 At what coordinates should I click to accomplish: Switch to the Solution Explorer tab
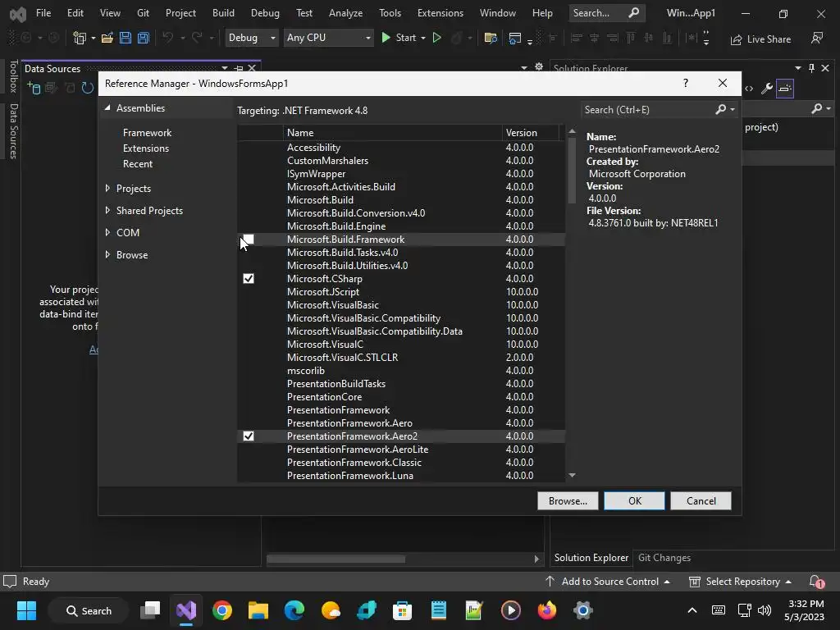(x=591, y=558)
